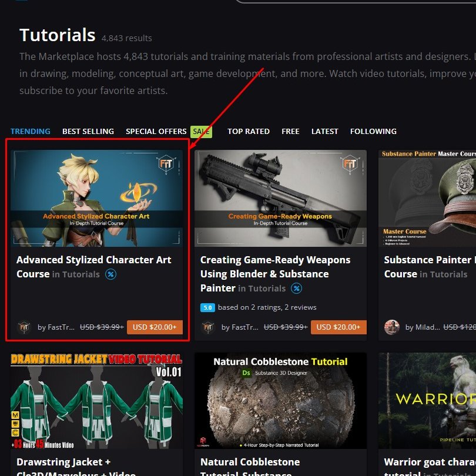Open Advanced Stylized Character Art thumbnail

click(x=96, y=198)
